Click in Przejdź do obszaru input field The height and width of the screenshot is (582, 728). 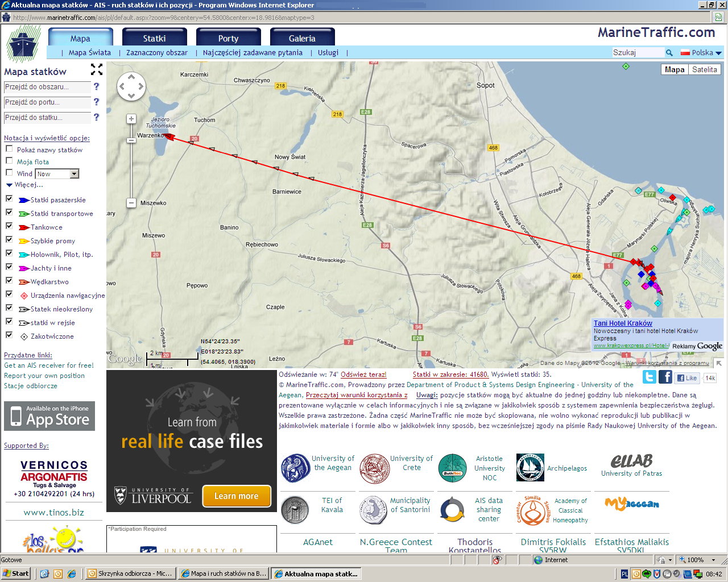click(x=47, y=87)
